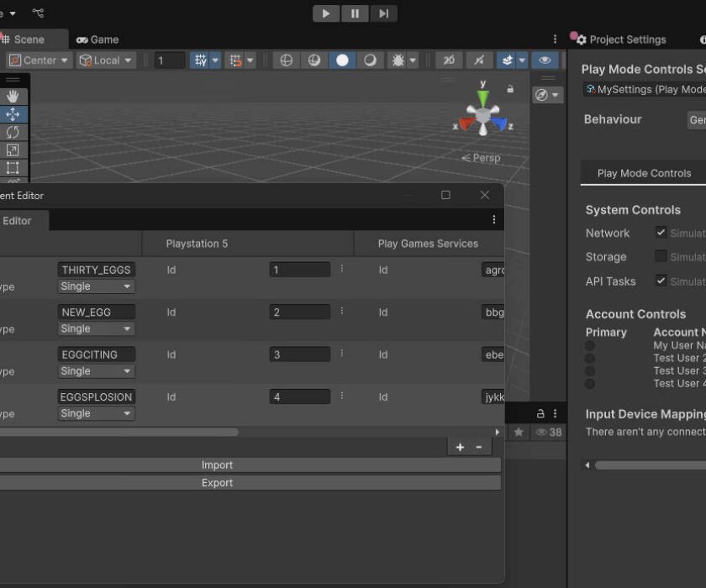The height and width of the screenshot is (588, 706).
Task: Click the scene view lighting globe icon
Action: coord(287,60)
